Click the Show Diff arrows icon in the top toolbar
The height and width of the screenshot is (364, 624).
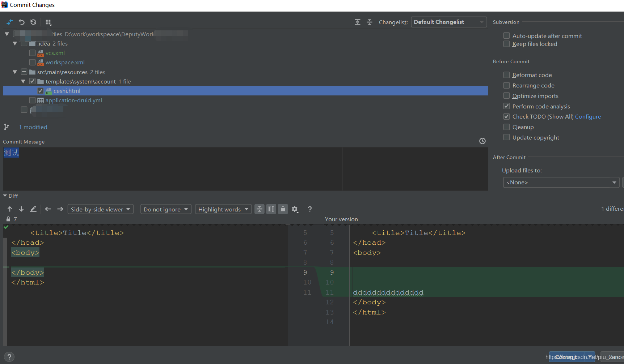click(x=10, y=22)
